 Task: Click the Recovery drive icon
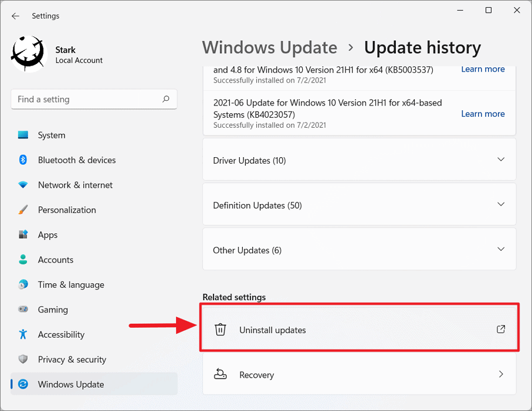coord(220,373)
